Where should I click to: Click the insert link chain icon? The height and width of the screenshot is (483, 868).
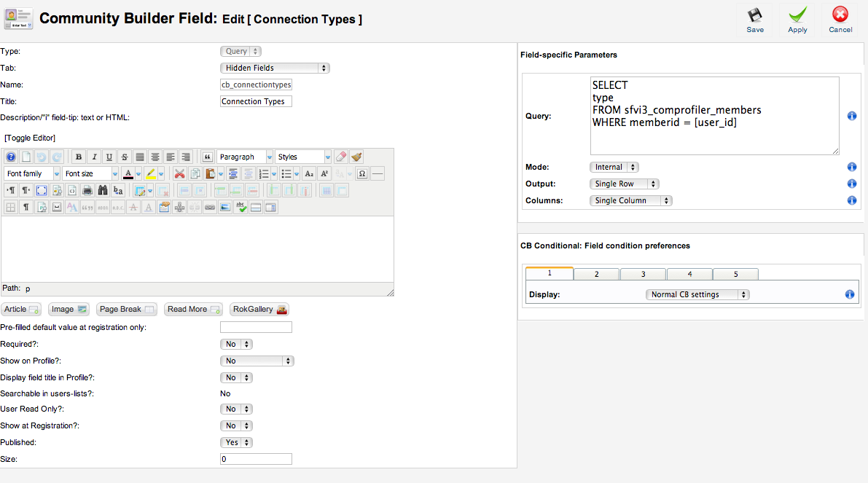tap(210, 208)
